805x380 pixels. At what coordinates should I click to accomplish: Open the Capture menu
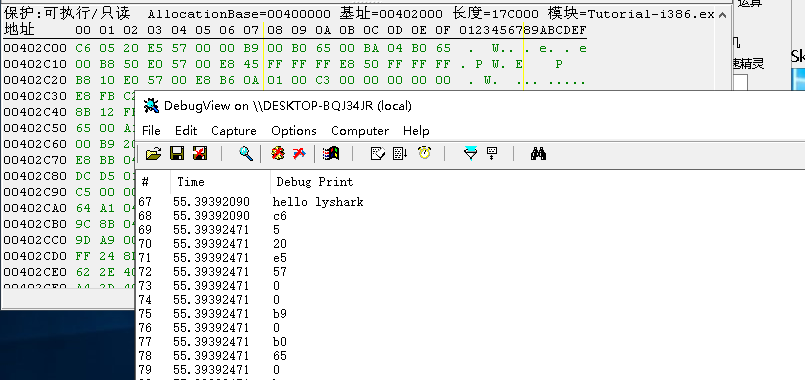(234, 130)
